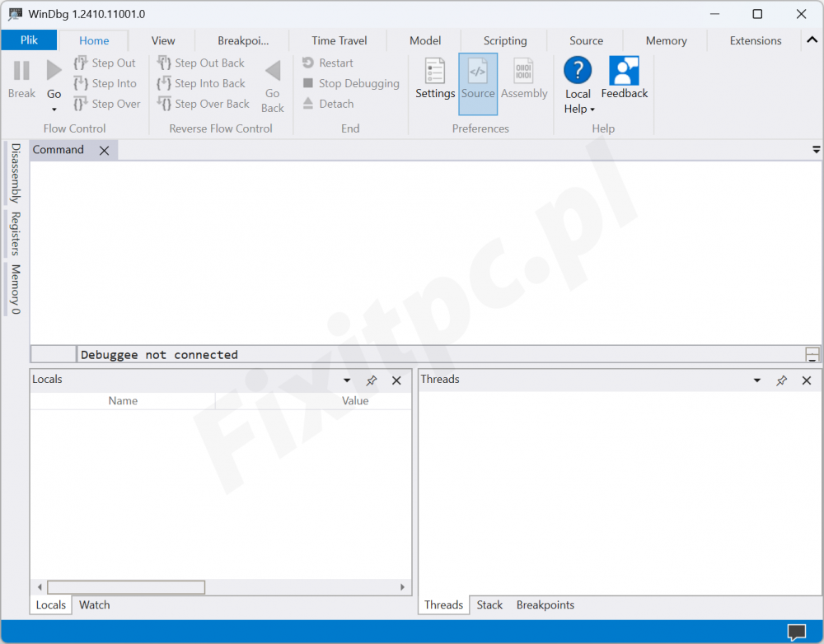Switch to the Time Travel ribbon tab
The height and width of the screenshot is (644, 824).
click(339, 40)
